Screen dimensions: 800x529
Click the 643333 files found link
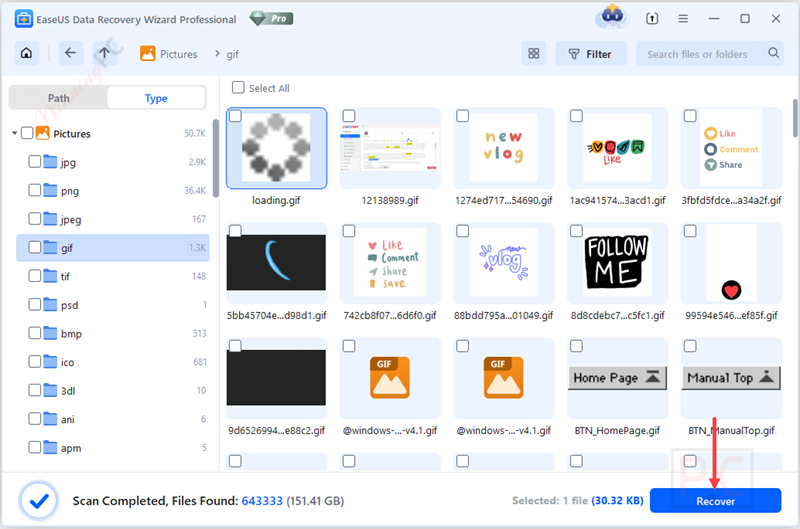262,501
